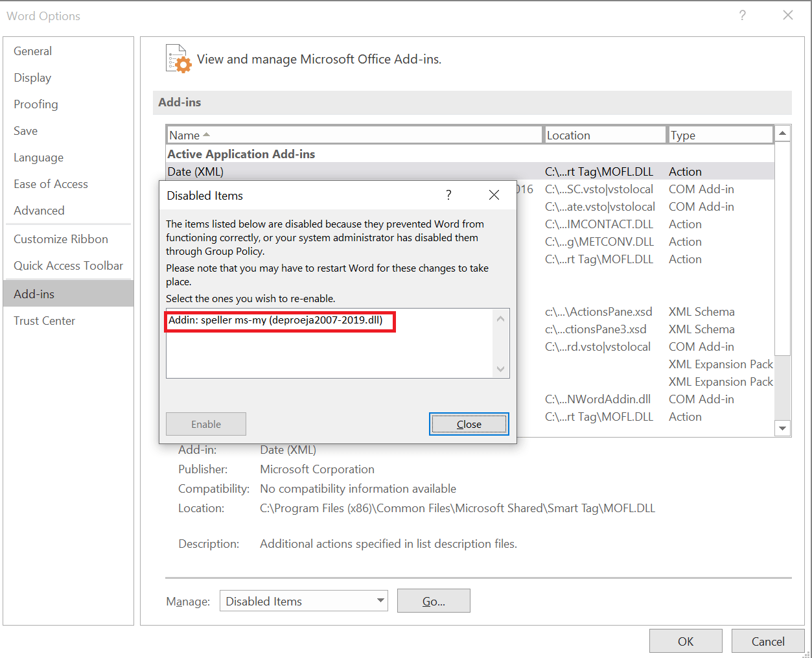Click the Type column header
The height and width of the screenshot is (658, 812).
(720, 135)
